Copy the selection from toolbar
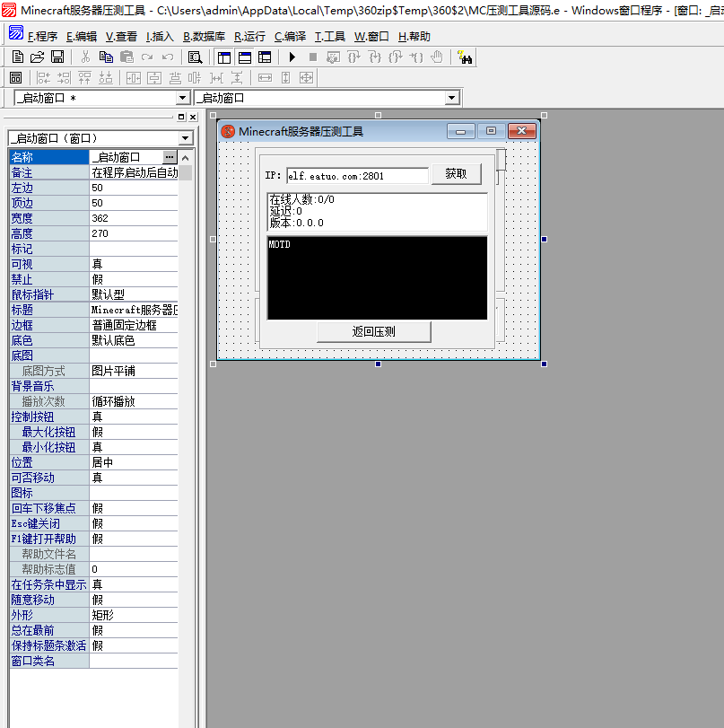This screenshot has height=728, width=724. pos(106,57)
